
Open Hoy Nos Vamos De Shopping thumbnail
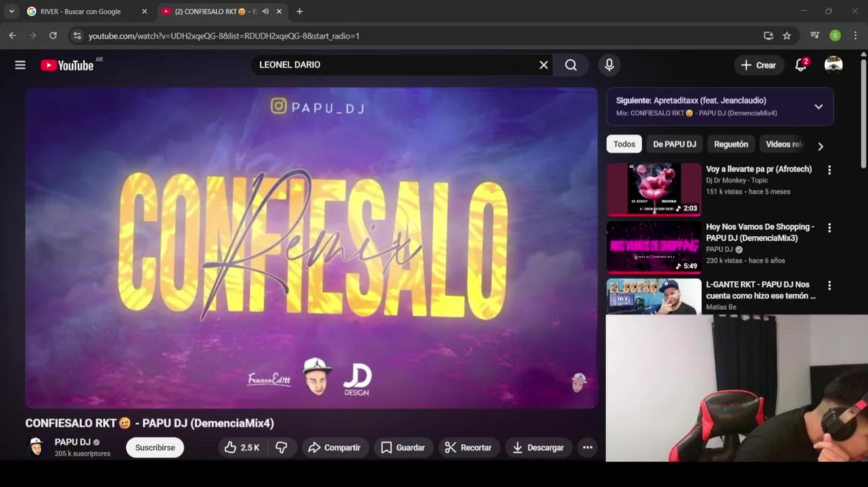point(654,247)
